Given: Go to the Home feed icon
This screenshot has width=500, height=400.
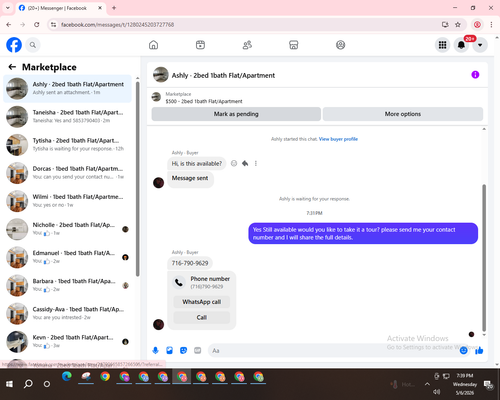Looking at the screenshot, I should pos(153,45).
